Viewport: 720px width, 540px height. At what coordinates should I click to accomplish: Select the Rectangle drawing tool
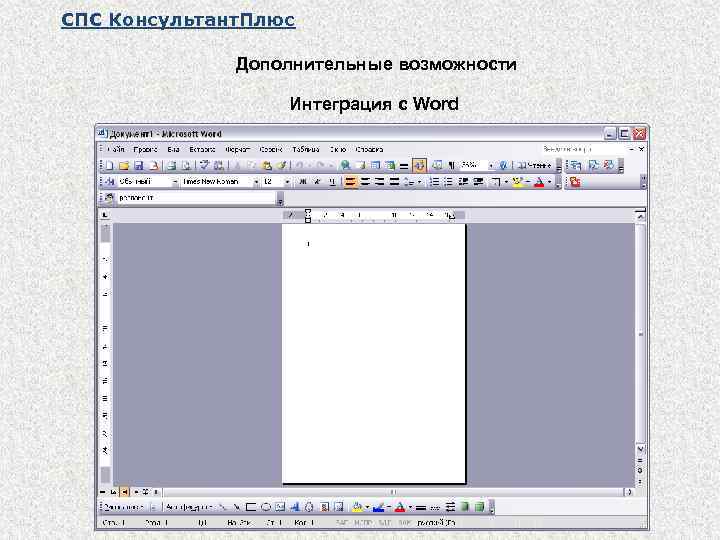tap(251, 507)
